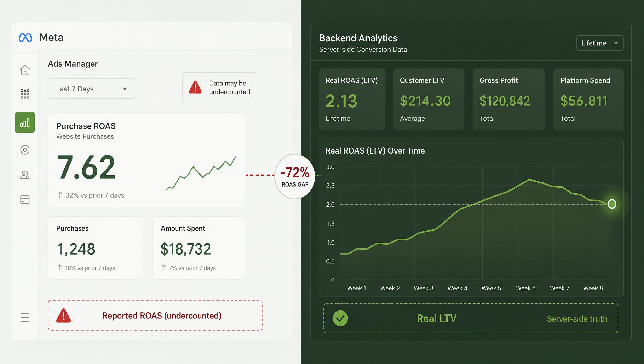Viewport: 644px width, 364px height.
Task: Click the green checkmark beside Real LTV
Action: (340, 318)
